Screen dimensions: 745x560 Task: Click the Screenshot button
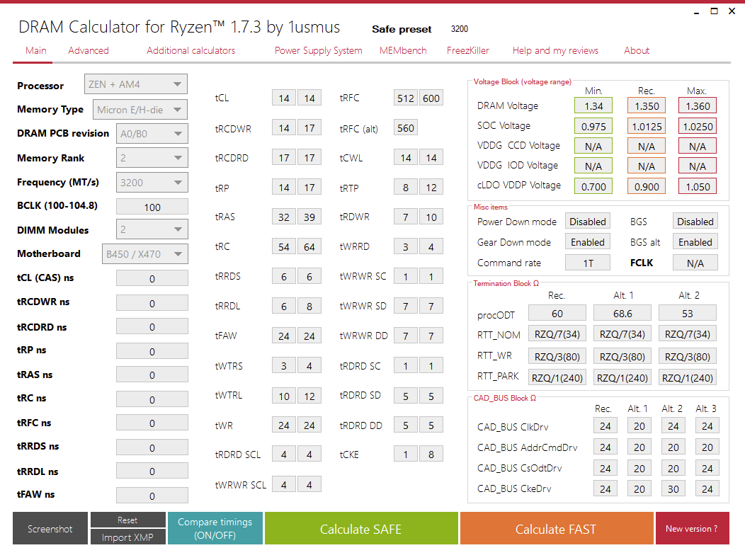[x=50, y=528]
